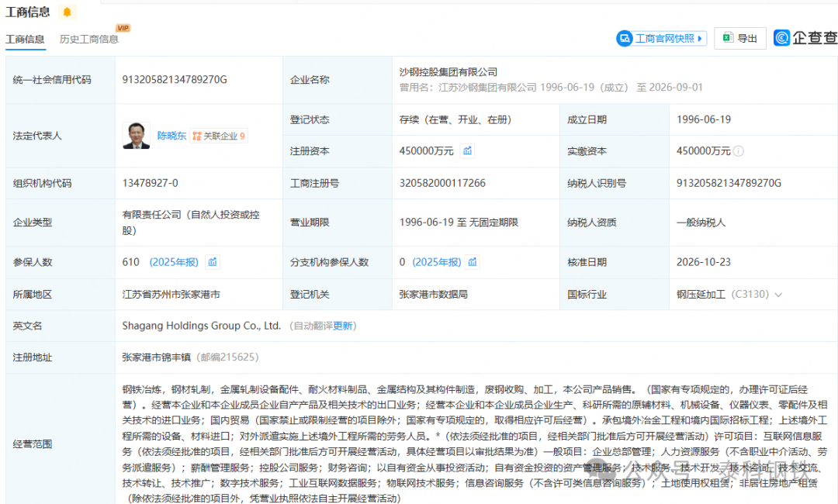Select organization code 13478927-0

[151, 183]
